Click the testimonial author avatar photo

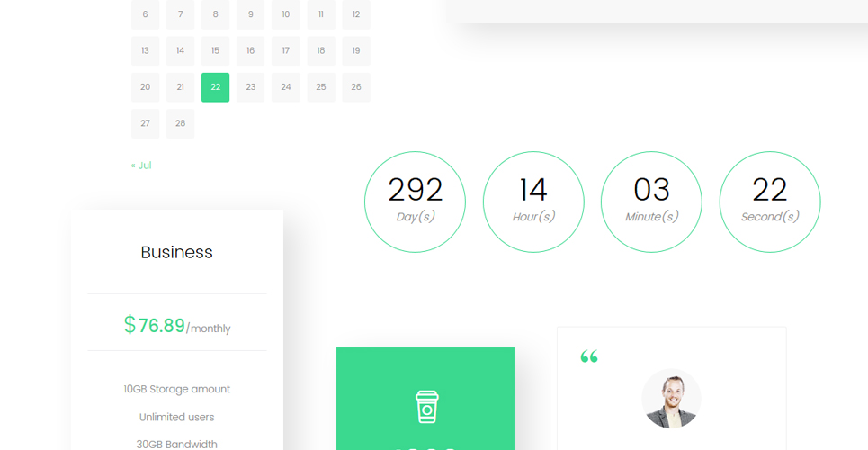point(671,399)
